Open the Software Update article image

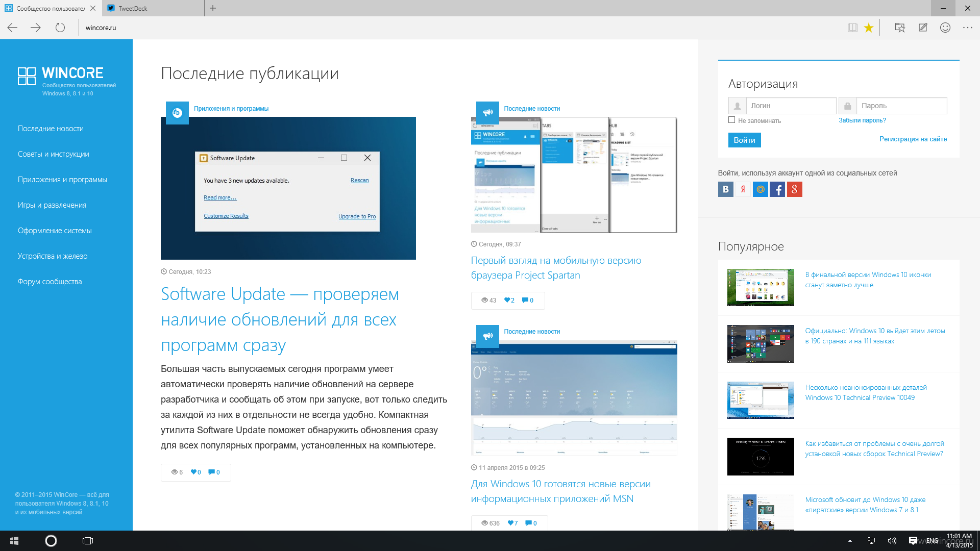point(288,188)
